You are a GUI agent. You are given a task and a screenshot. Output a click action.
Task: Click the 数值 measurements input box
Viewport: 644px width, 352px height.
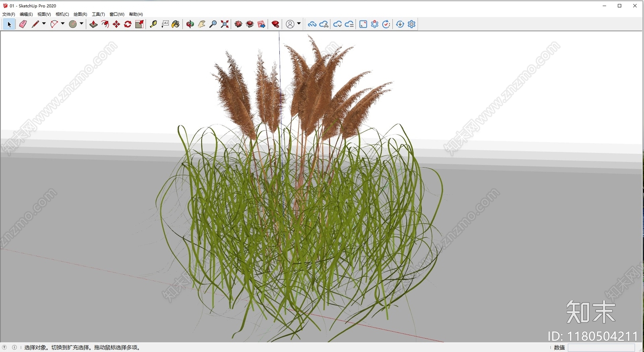(601, 348)
